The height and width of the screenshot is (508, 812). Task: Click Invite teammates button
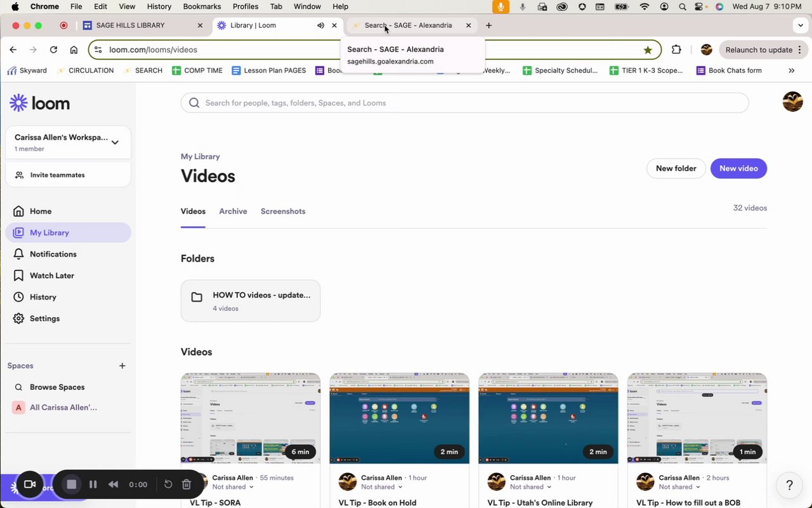68,175
